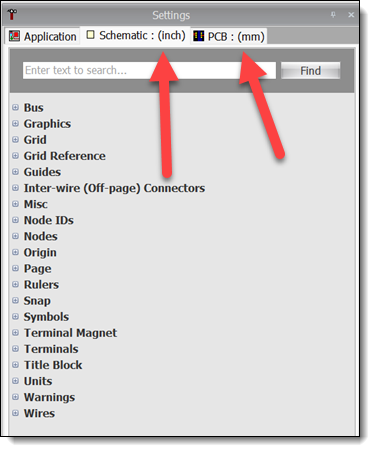
Task: Pin the Settings panel with the pushpin
Action: pyautogui.click(x=333, y=14)
